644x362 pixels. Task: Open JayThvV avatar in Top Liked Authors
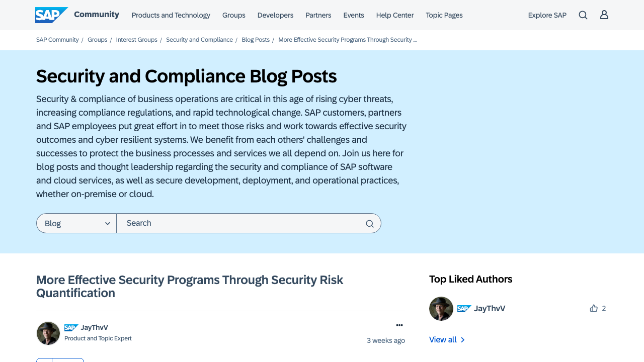[x=441, y=309]
